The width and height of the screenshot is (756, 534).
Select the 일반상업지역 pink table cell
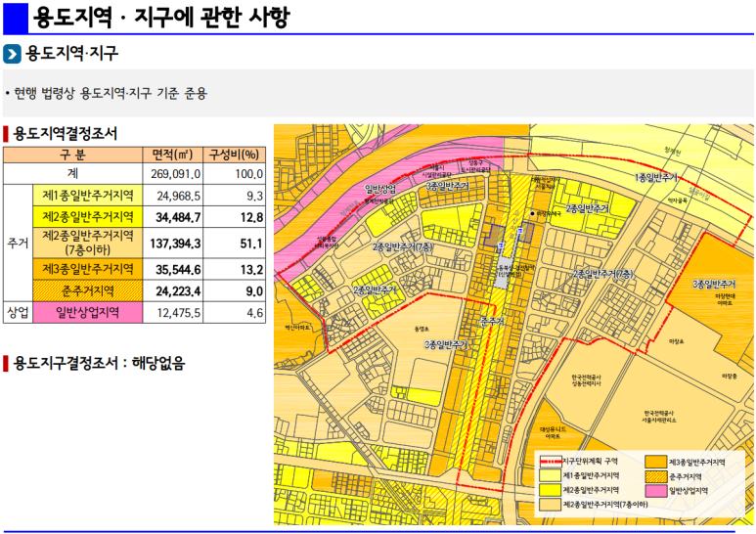click(x=88, y=312)
